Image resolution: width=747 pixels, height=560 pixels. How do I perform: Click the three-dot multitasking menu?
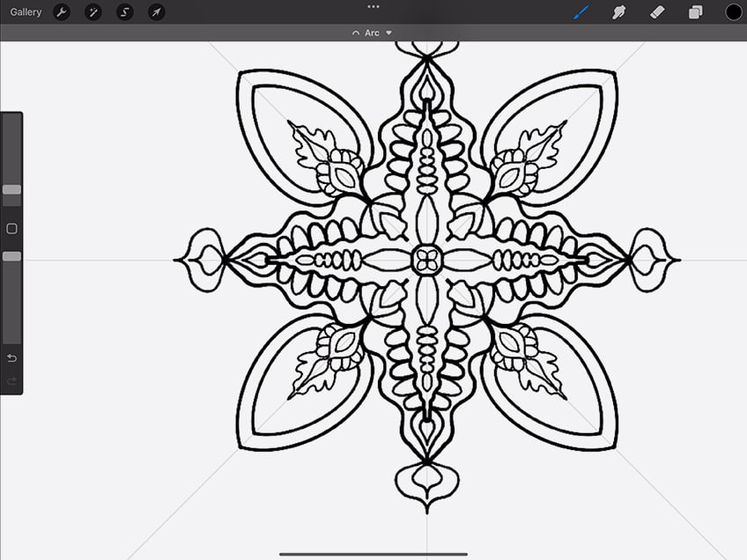[x=373, y=6]
